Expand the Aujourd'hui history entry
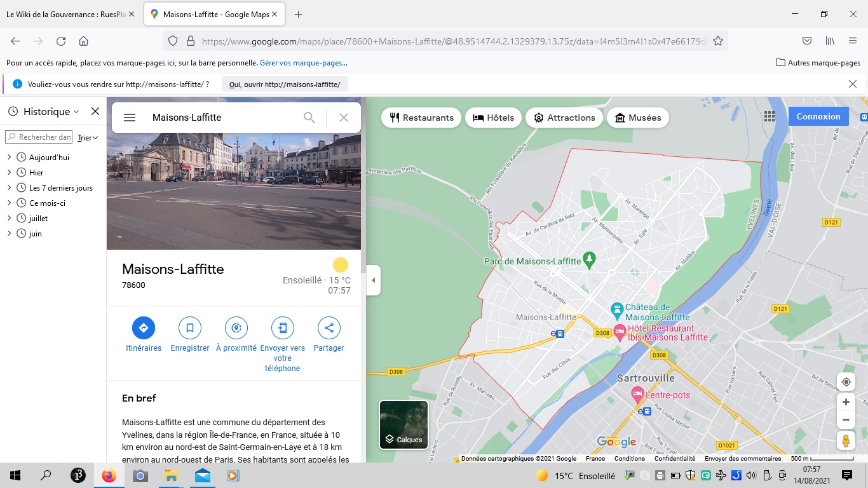868x488 pixels. pyautogui.click(x=10, y=158)
